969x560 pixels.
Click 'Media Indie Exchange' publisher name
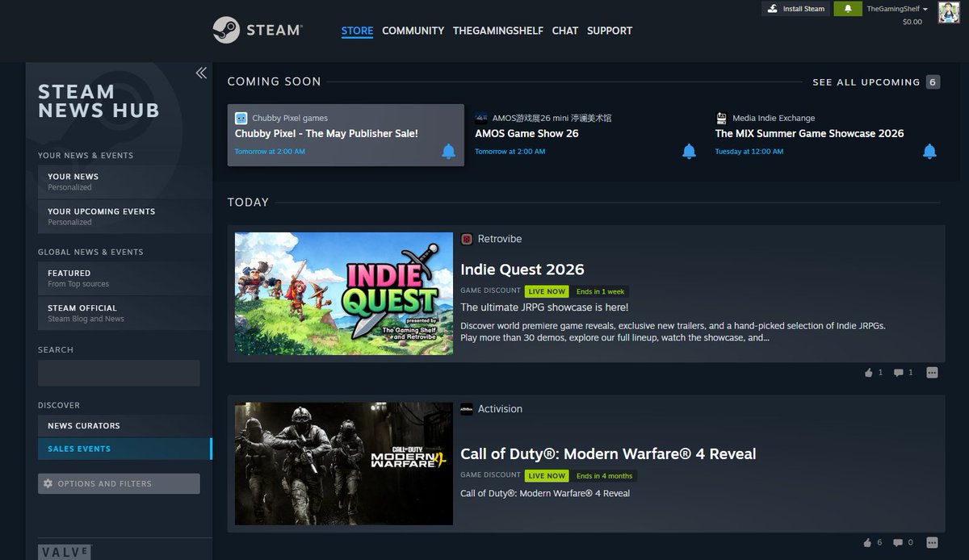tap(774, 118)
